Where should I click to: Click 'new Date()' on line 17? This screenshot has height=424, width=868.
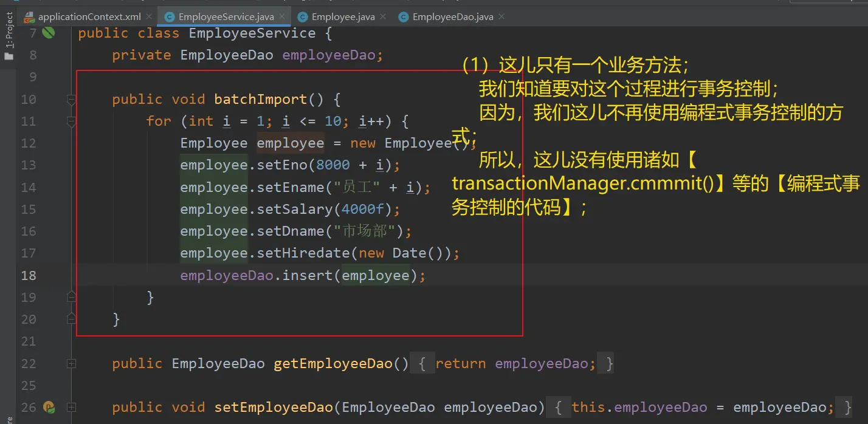point(401,253)
